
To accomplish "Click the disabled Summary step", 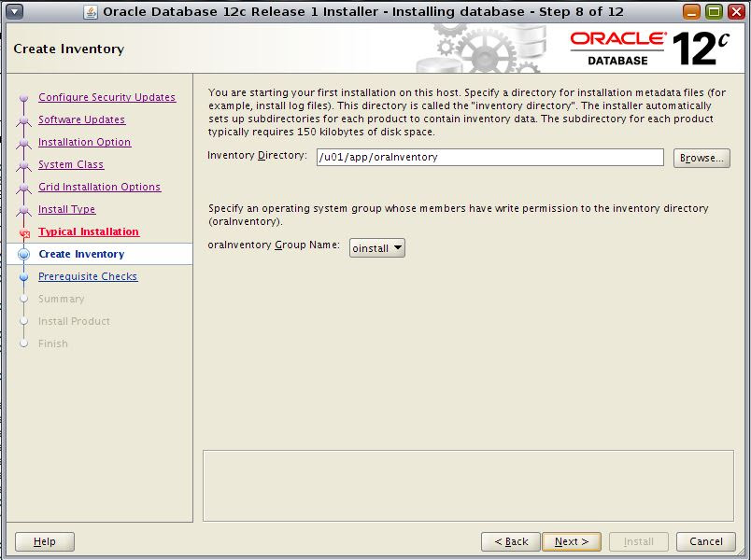I will tap(62, 300).
